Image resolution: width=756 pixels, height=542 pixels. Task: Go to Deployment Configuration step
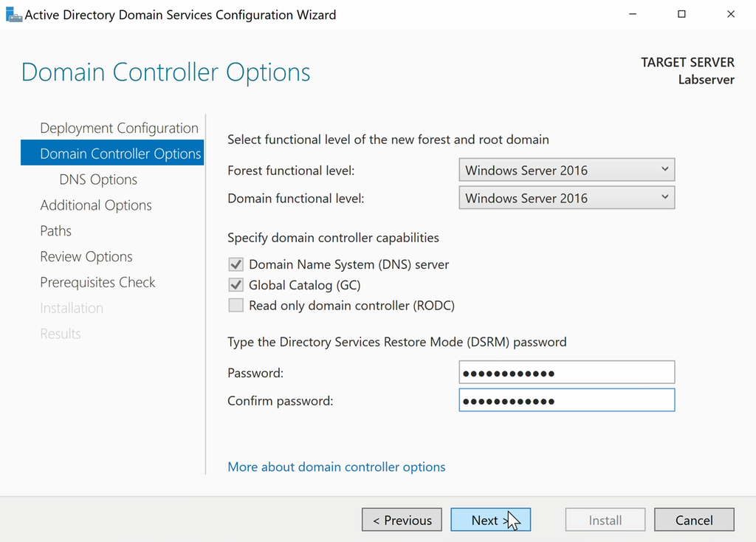[119, 128]
